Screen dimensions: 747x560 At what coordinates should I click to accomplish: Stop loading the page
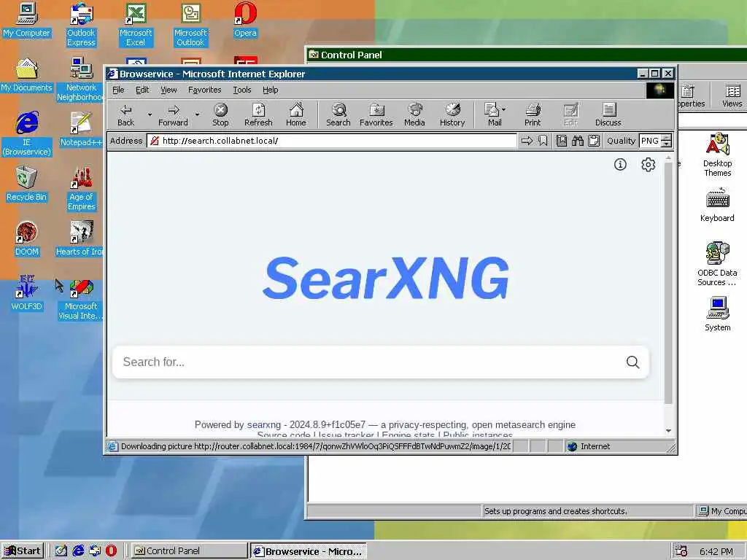coord(220,115)
